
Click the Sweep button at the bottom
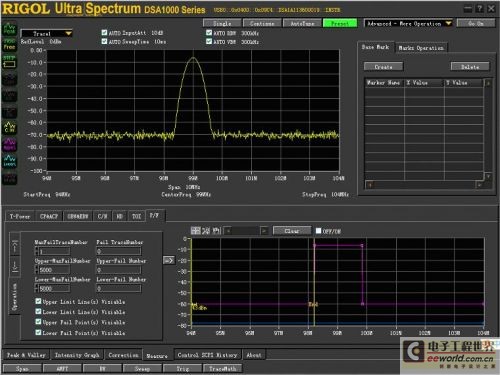coord(142,369)
